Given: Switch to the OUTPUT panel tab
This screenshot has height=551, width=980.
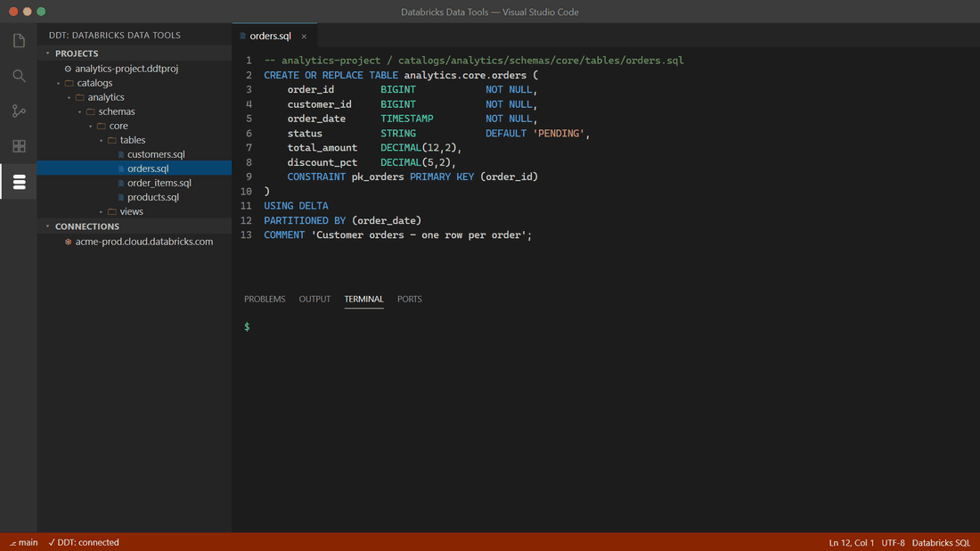Looking at the screenshot, I should click(x=314, y=299).
